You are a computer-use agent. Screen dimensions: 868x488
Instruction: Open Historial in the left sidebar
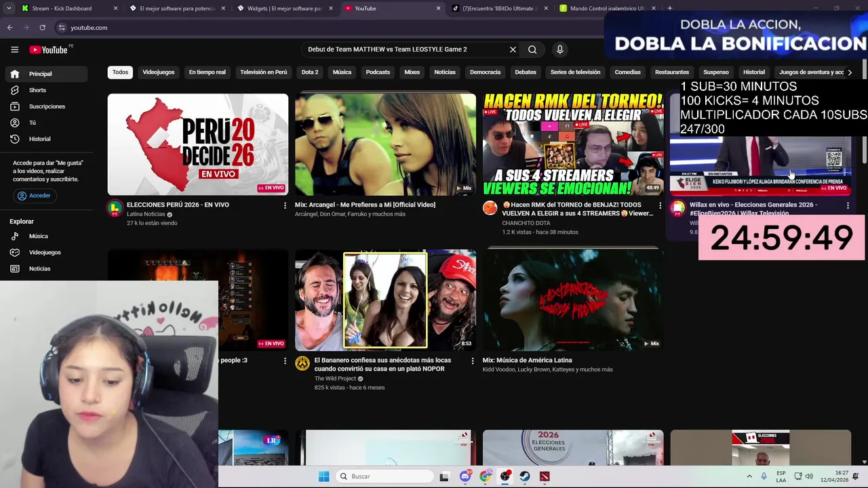[39, 139]
